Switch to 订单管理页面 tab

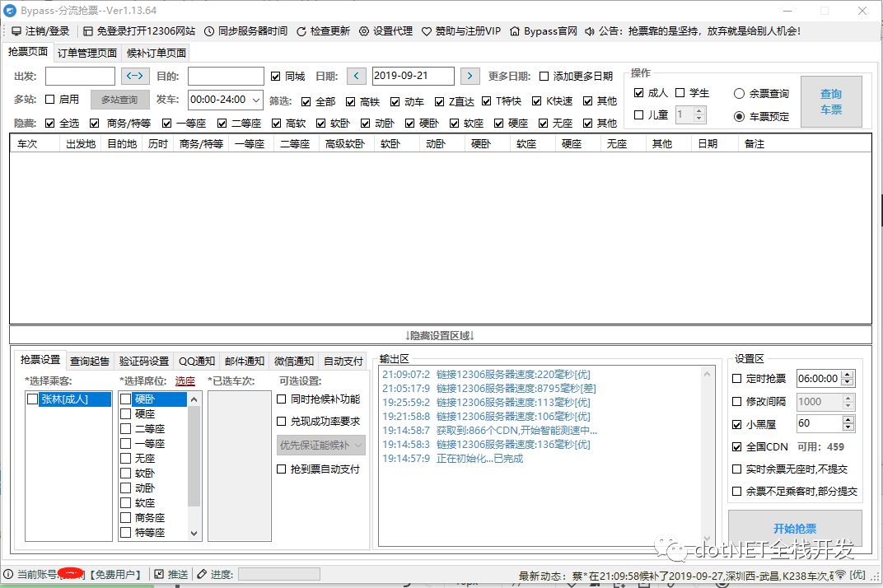pos(87,53)
